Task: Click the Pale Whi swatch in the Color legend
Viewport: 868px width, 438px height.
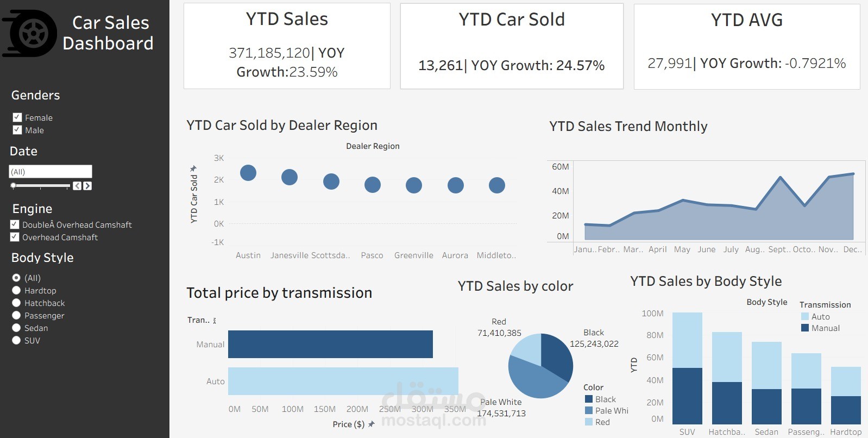Action: pyautogui.click(x=589, y=411)
